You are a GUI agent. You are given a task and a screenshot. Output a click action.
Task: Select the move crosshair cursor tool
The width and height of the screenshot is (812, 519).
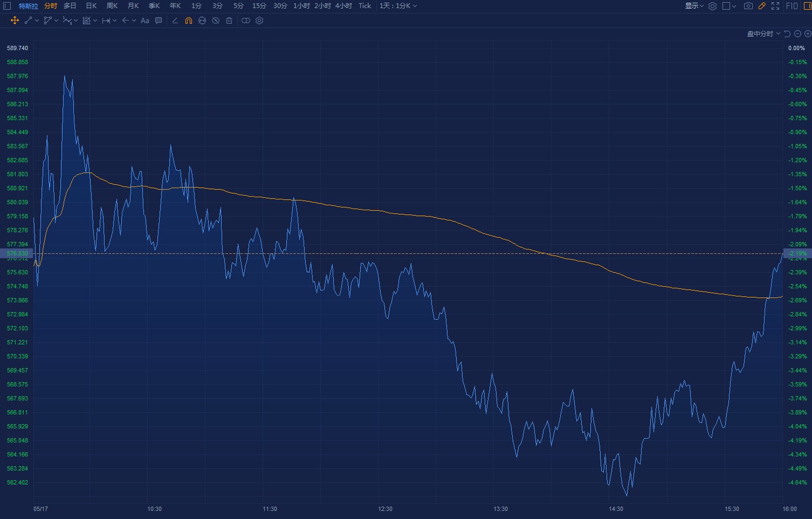coord(15,20)
